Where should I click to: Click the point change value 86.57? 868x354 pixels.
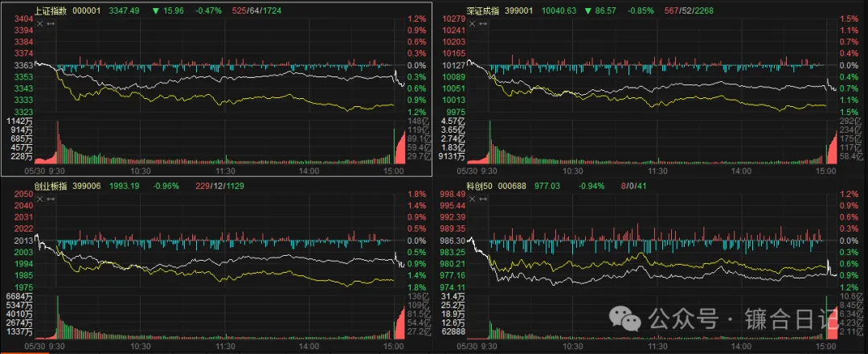point(607,10)
